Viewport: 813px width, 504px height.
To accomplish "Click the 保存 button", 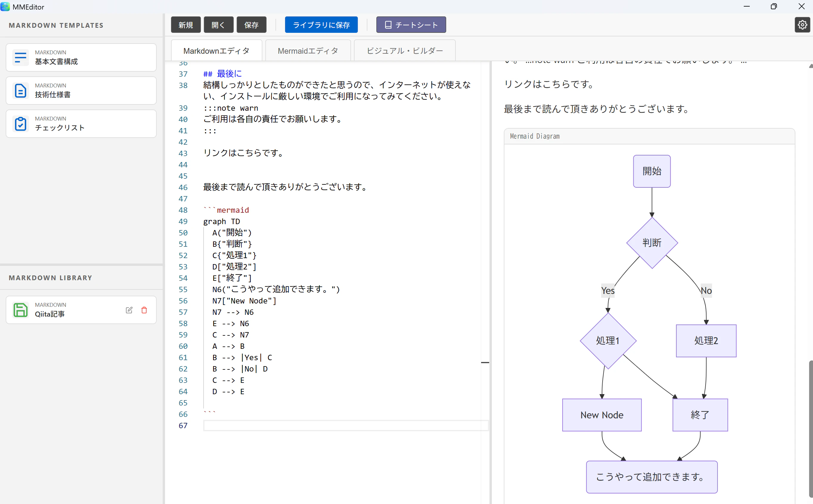I will pyautogui.click(x=251, y=25).
